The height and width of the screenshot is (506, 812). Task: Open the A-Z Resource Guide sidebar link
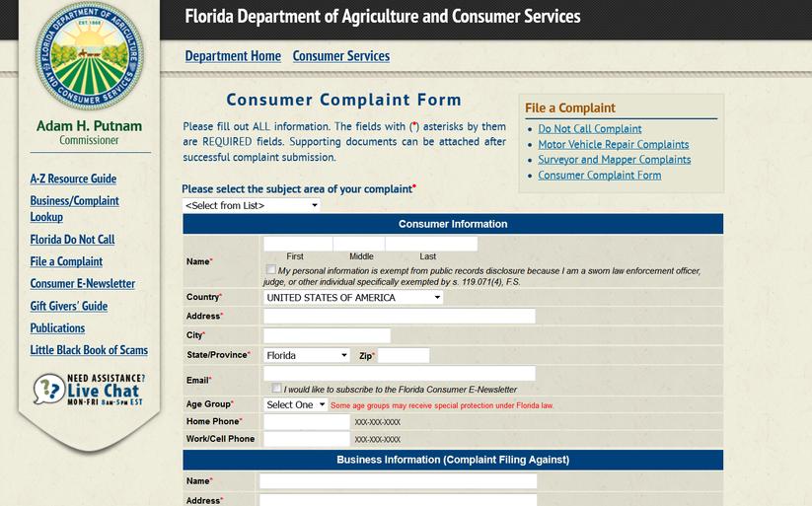point(73,179)
